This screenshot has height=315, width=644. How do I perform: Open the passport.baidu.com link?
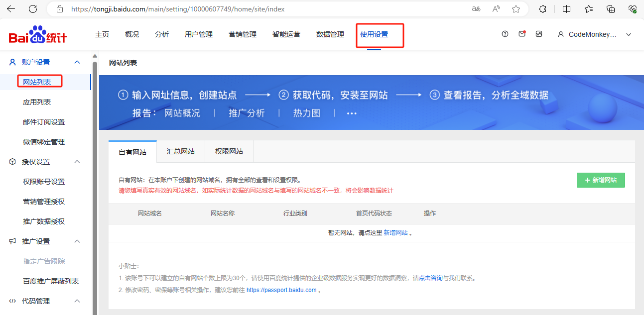pyautogui.click(x=281, y=290)
